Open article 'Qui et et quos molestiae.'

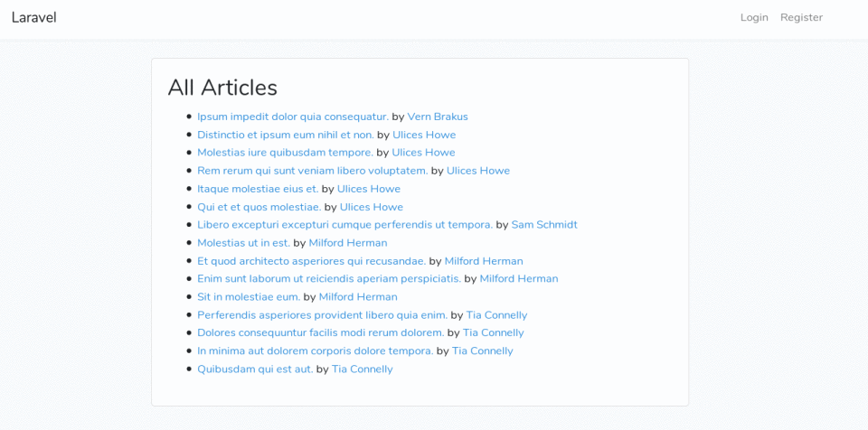(x=259, y=207)
